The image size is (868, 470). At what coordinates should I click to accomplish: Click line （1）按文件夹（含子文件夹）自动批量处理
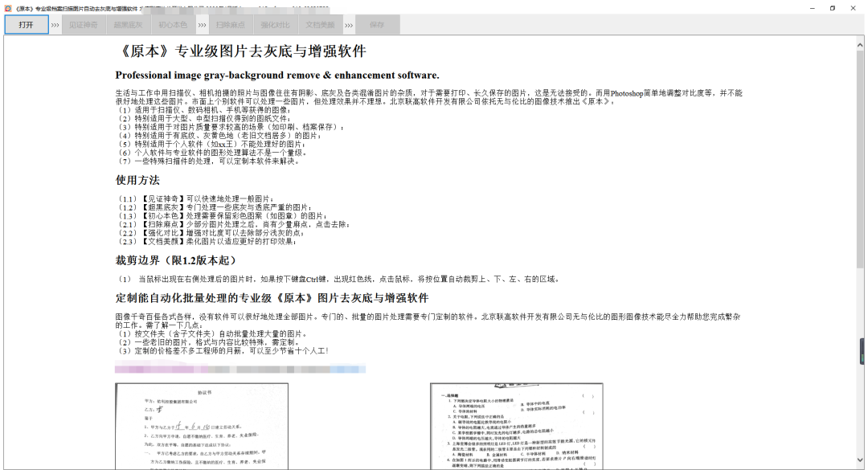click(x=211, y=333)
